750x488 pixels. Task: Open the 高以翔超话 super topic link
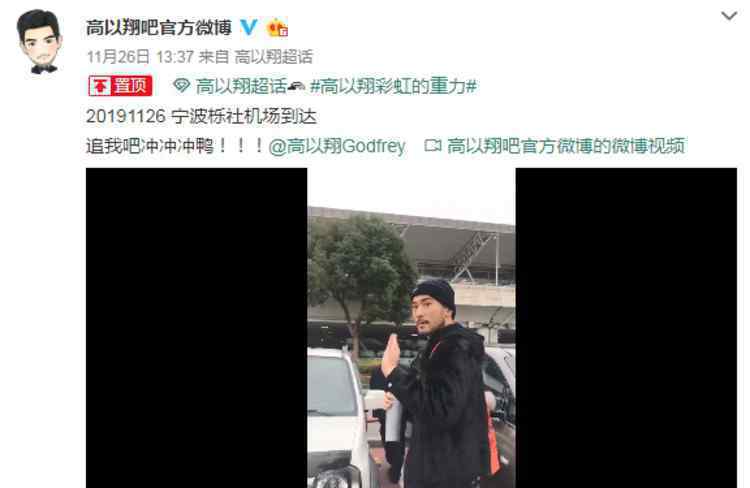point(241,86)
